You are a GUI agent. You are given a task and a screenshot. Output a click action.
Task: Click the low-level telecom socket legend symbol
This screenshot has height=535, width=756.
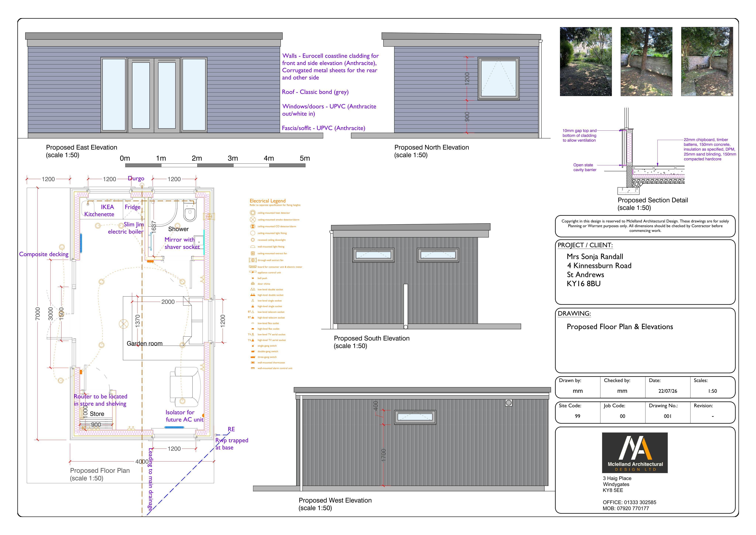pos(251,311)
